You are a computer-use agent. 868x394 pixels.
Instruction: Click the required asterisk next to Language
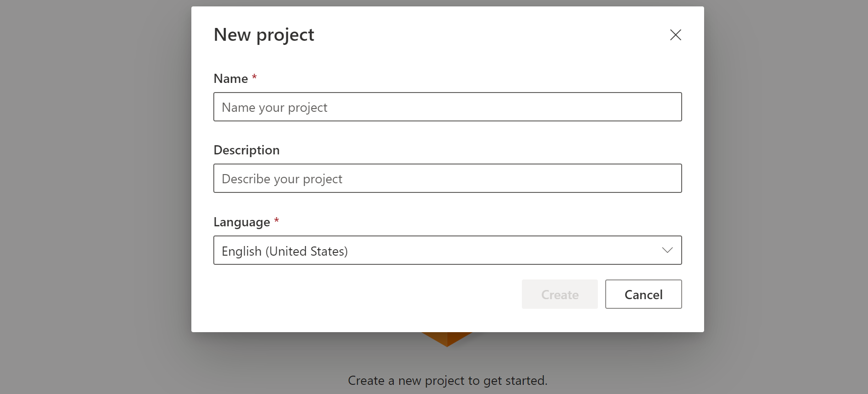[x=277, y=220]
